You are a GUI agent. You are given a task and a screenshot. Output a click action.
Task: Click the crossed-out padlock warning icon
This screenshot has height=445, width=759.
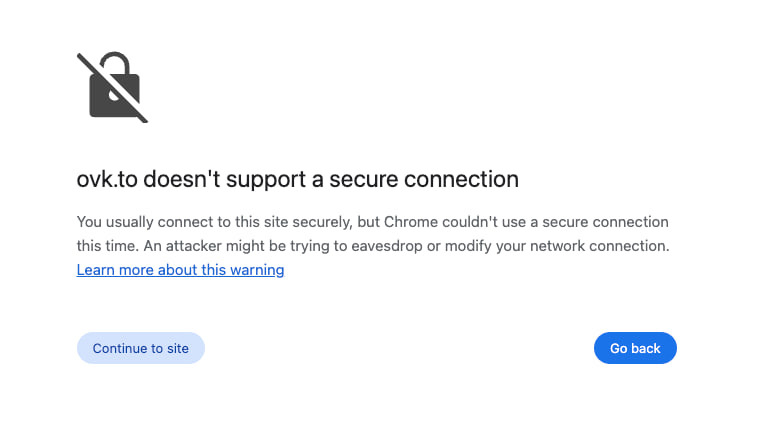[112, 87]
